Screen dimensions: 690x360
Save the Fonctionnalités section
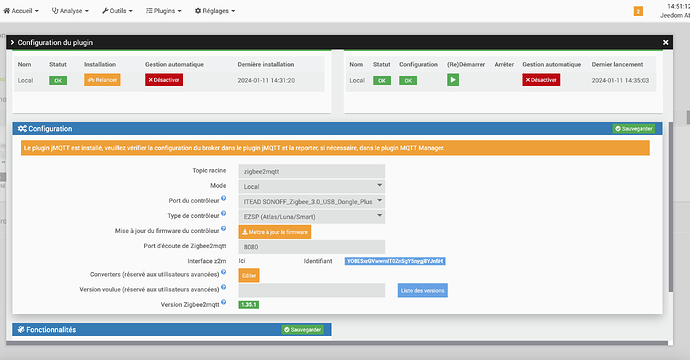(303, 330)
